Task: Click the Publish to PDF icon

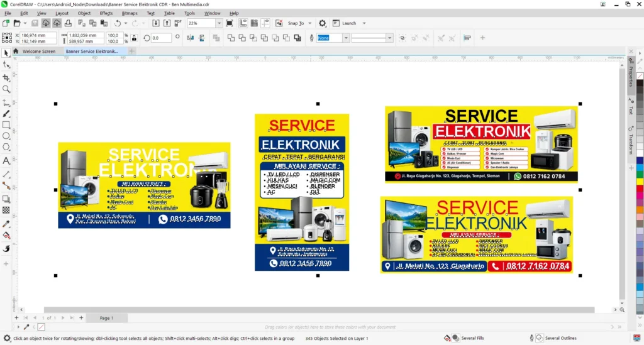Action: coord(178,23)
